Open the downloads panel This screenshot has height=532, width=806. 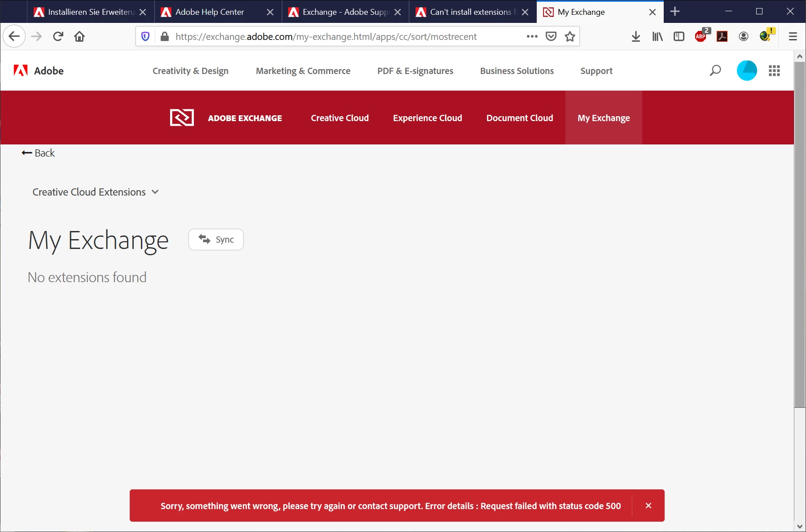click(x=636, y=36)
